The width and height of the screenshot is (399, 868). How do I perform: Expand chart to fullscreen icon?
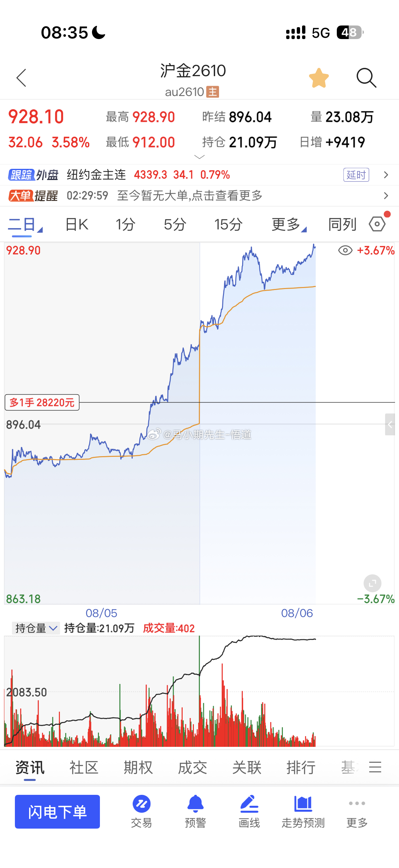(x=373, y=583)
